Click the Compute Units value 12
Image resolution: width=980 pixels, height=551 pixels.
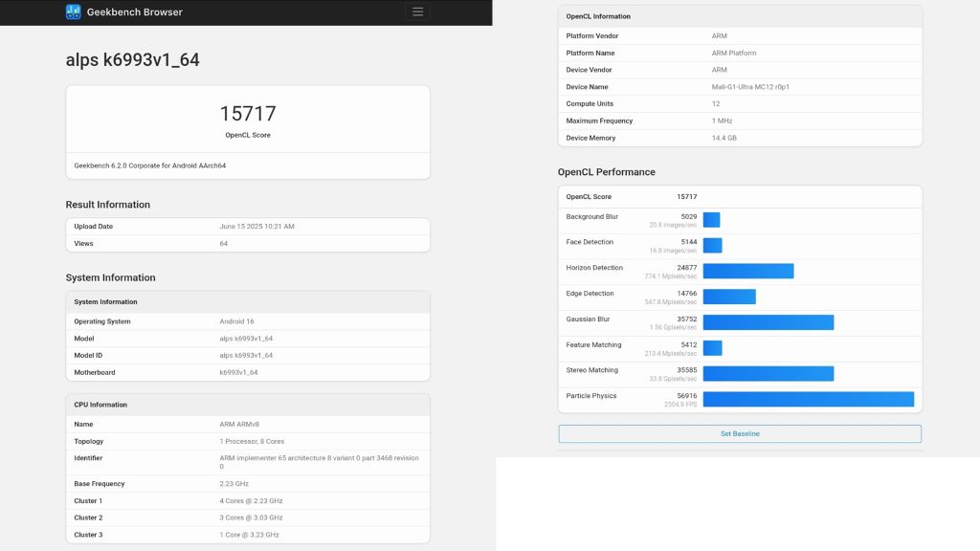click(716, 103)
